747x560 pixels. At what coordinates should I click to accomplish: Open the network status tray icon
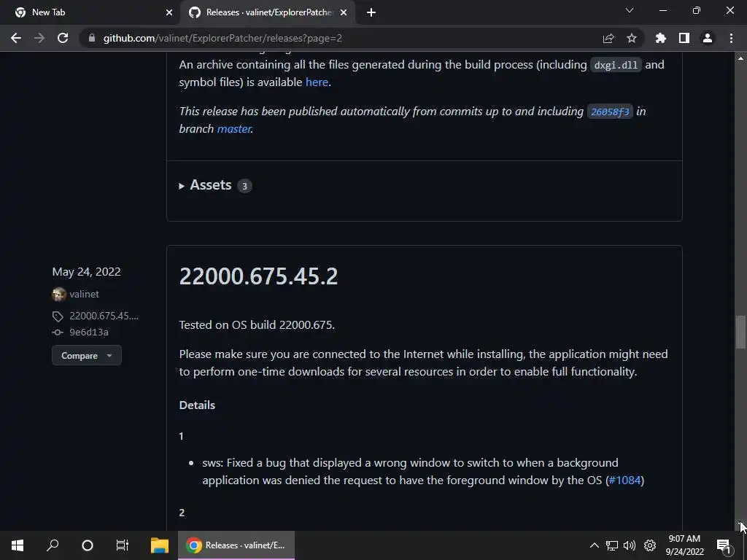[612, 545]
